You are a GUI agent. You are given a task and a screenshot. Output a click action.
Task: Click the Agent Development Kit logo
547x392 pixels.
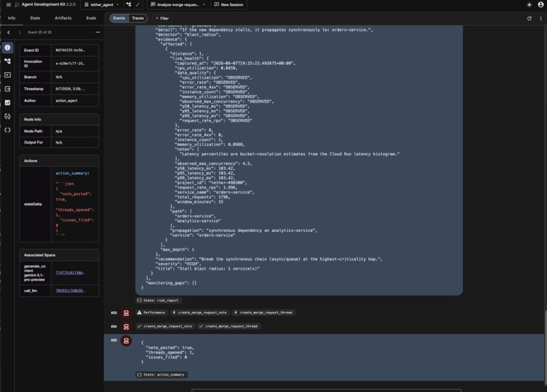[16, 5]
